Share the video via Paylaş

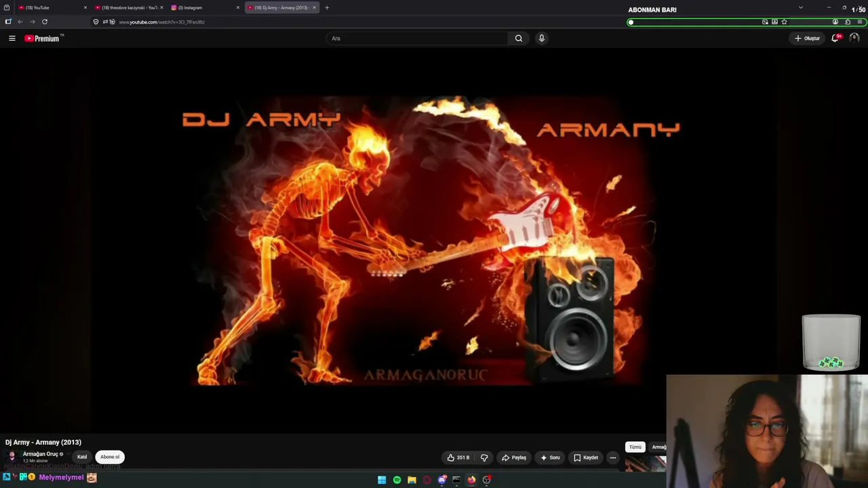point(513,457)
